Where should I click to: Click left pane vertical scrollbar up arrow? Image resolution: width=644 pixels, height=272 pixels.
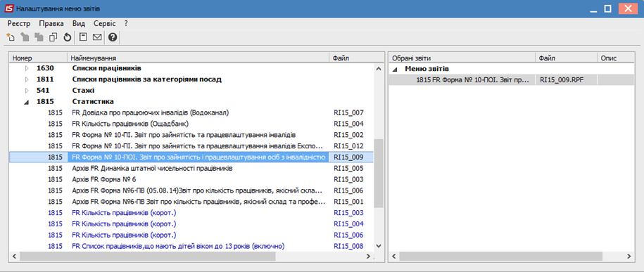tap(379, 69)
